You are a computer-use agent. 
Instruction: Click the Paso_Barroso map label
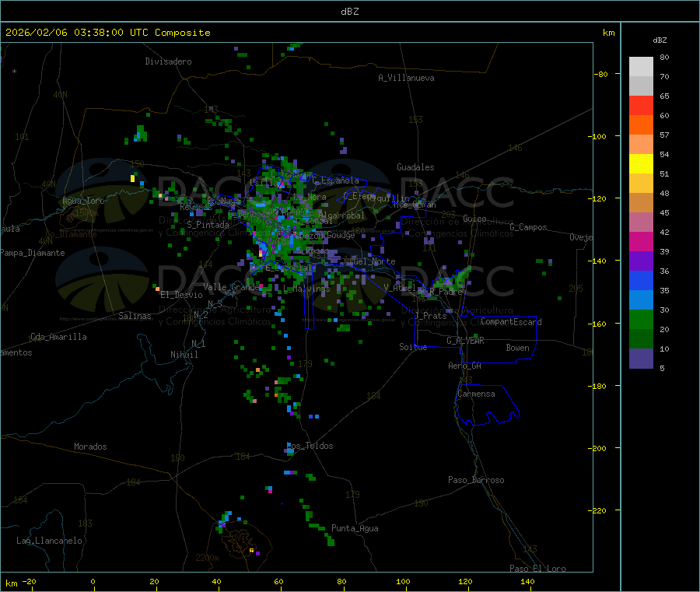(476, 480)
